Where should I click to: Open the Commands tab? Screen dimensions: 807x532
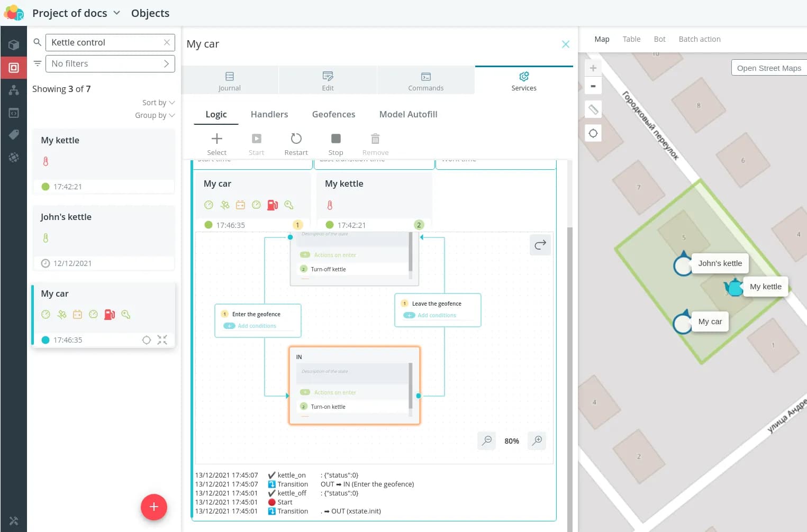(x=425, y=81)
